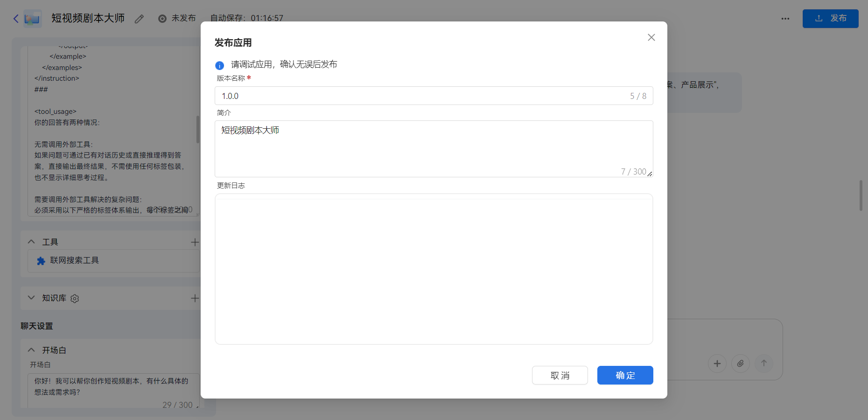Click the 知识库 section label
This screenshot has height=420, width=868.
(54, 298)
